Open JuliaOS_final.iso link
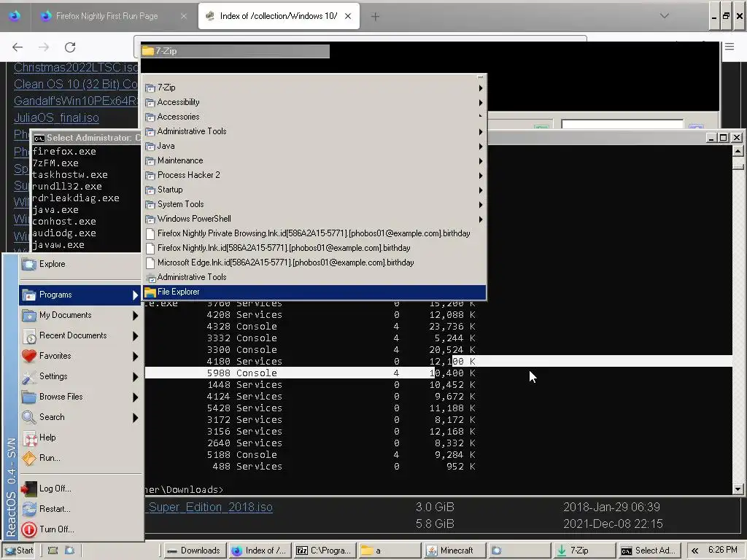Viewport: 747px width, 560px height. 56,117
